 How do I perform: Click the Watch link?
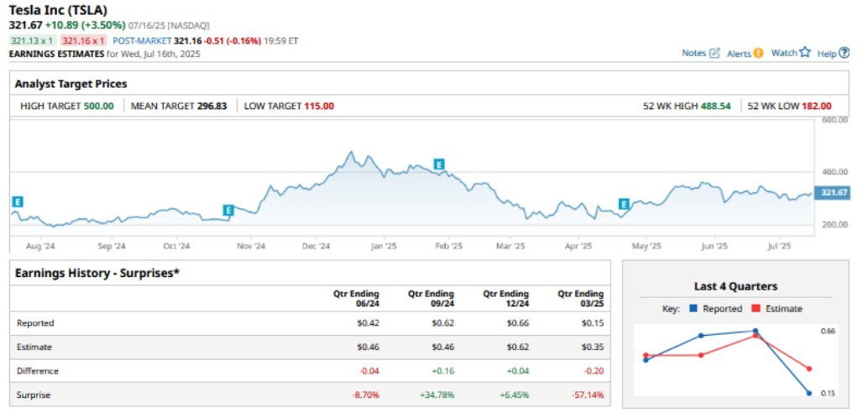point(784,53)
